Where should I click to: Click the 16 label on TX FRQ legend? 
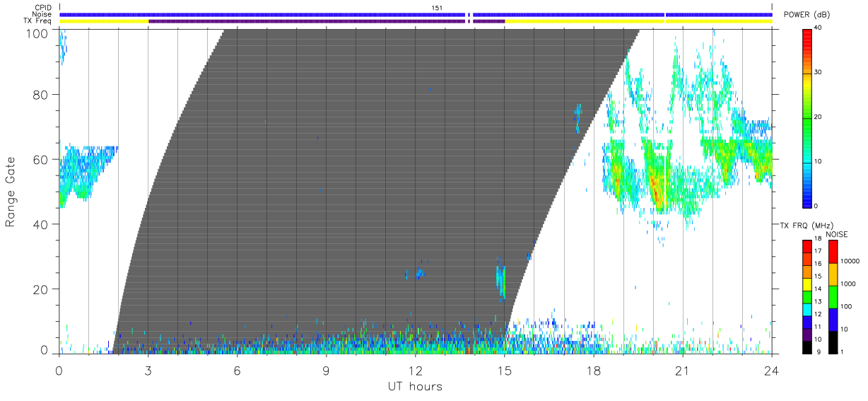coord(818,265)
